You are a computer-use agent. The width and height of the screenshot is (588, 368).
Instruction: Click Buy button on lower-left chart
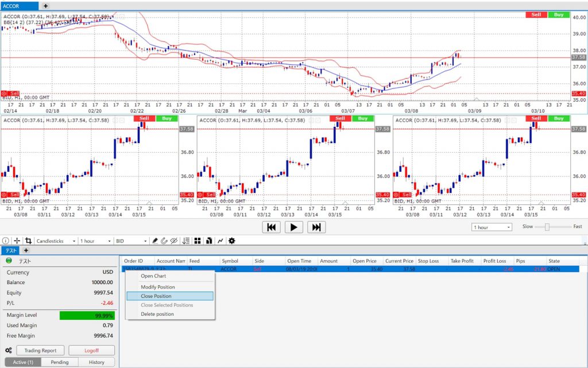point(167,118)
